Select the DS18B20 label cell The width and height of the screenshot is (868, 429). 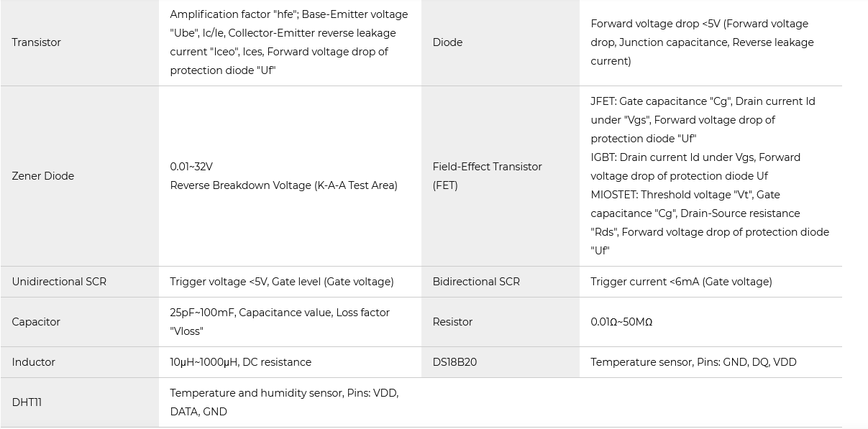[454, 362]
